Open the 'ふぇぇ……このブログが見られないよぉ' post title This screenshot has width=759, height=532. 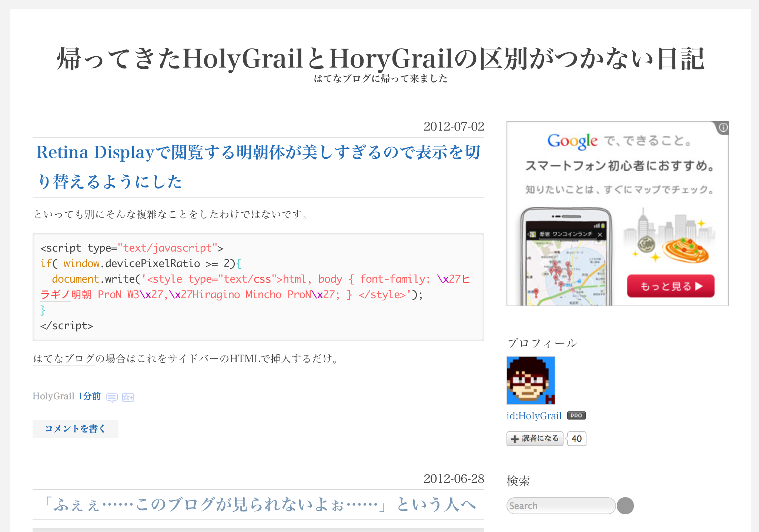pos(258,505)
